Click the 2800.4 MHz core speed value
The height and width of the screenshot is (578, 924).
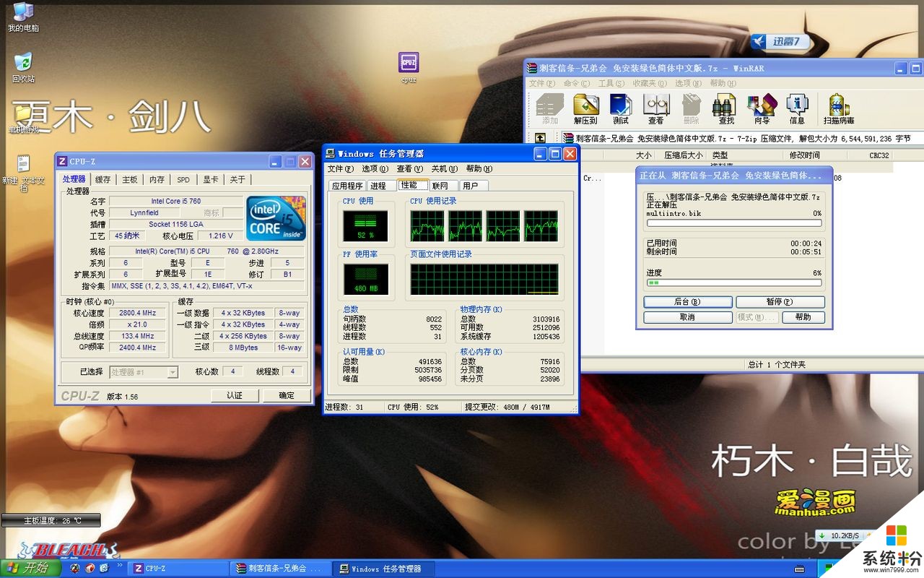pos(138,313)
